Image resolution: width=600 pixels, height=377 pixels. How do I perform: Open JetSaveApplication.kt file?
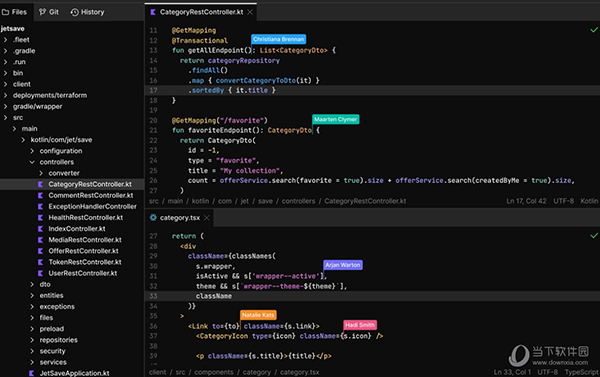(x=74, y=373)
